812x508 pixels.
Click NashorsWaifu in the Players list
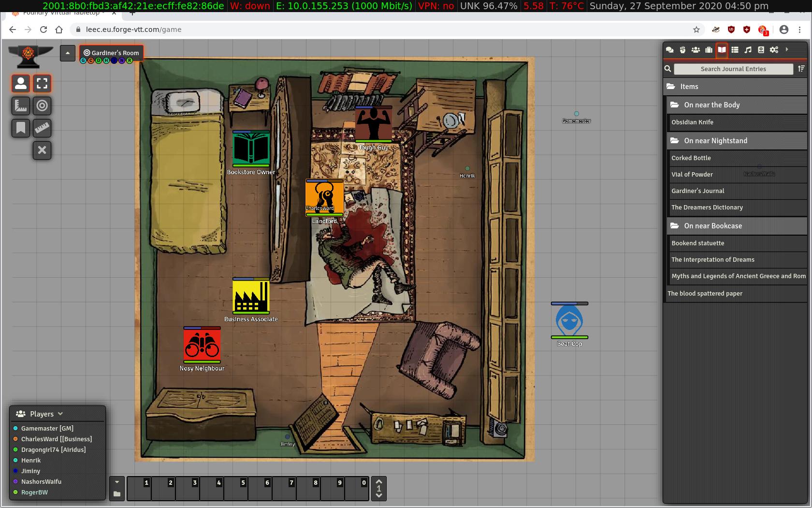pos(41,481)
